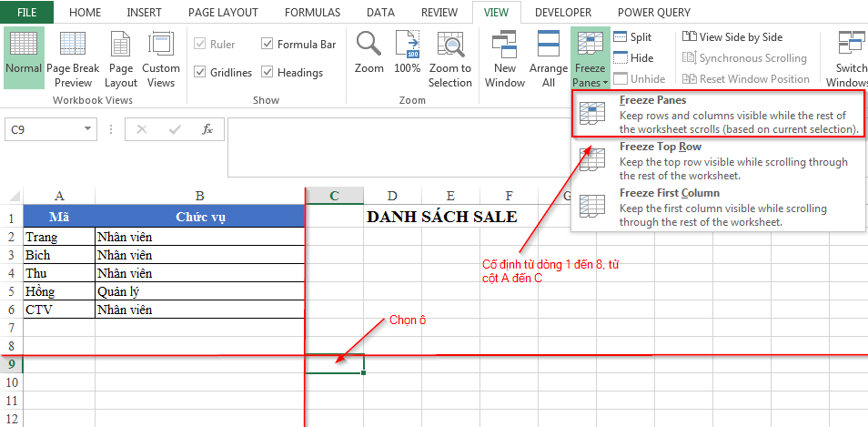868x427 pixels.
Task: Click the 'Chức vụ' header cell
Action: click(x=200, y=217)
